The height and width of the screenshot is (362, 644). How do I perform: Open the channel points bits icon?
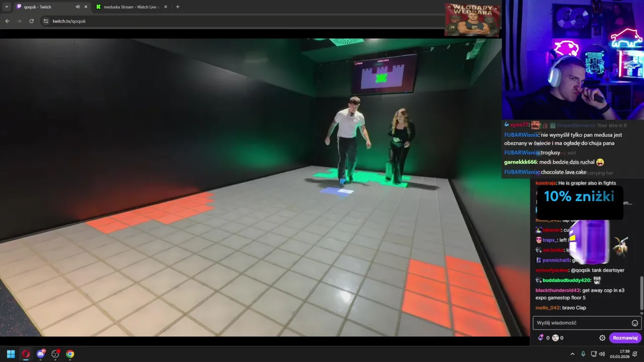tap(541, 338)
